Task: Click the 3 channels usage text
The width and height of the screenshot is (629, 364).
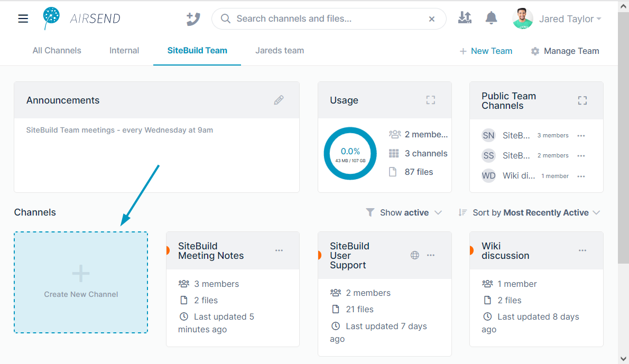Action: 426,154
